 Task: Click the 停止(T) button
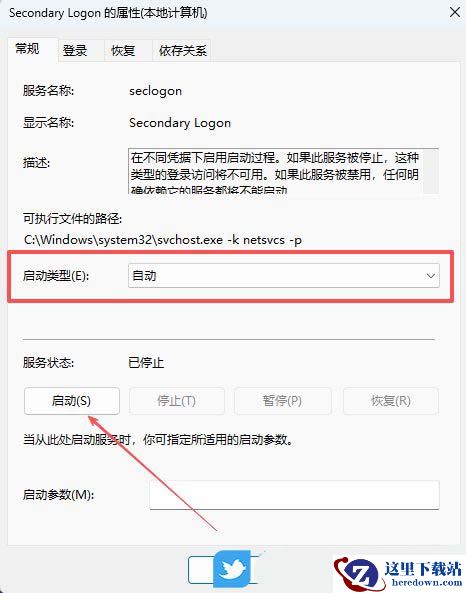coord(177,401)
